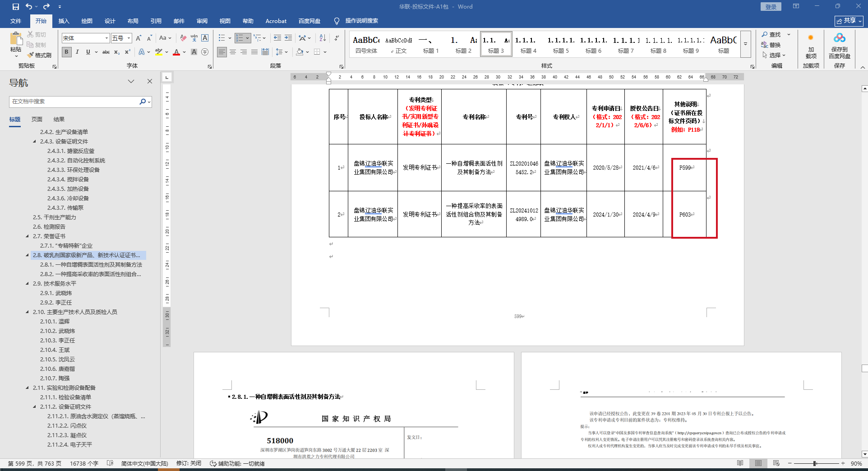
Task: Toggle bold formatting
Action: coord(67,52)
